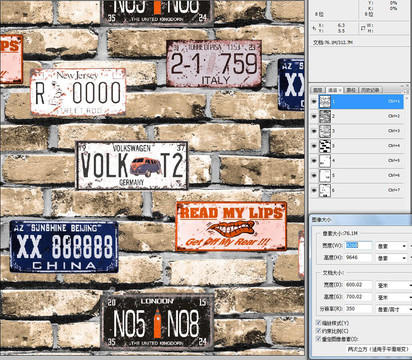Toggle the Scale Styles (缩放样式) checkbox
This screenshot has width=412, height=360.
tap(318, 323)
